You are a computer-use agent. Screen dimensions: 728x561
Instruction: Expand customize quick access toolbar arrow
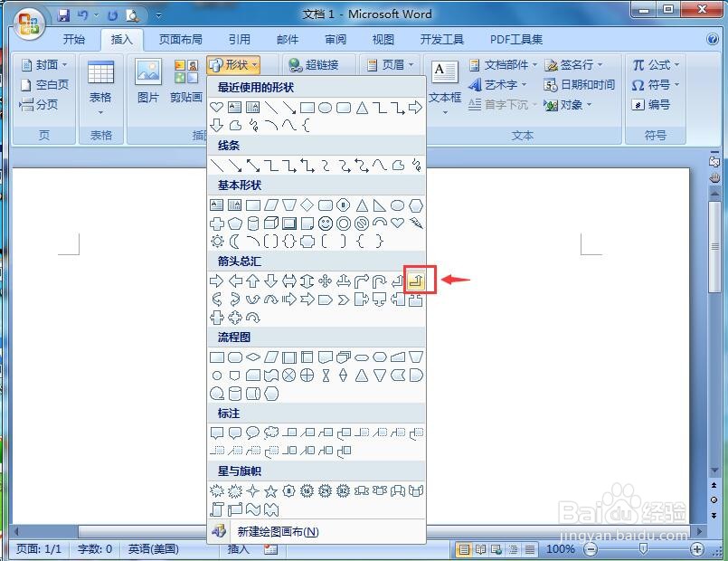[x=159, y=15]
